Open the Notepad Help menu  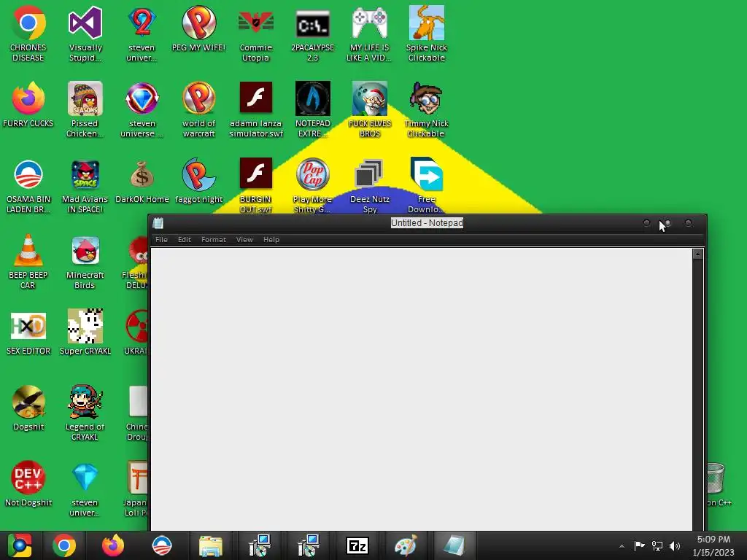click(x=271, y=239)
